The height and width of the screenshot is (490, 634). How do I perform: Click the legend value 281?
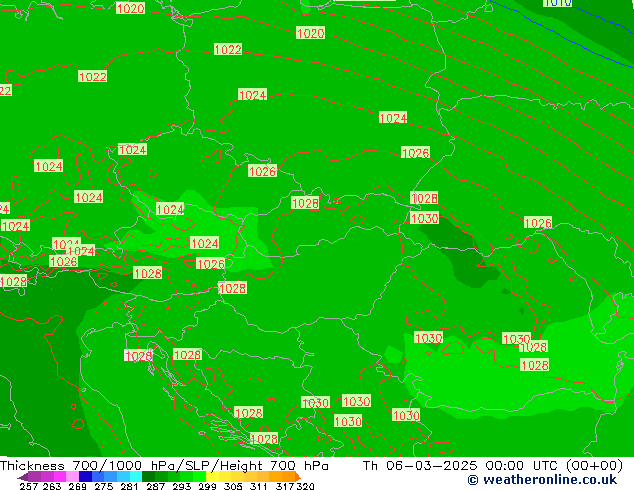pyautogui.click(x=129, y=486)
